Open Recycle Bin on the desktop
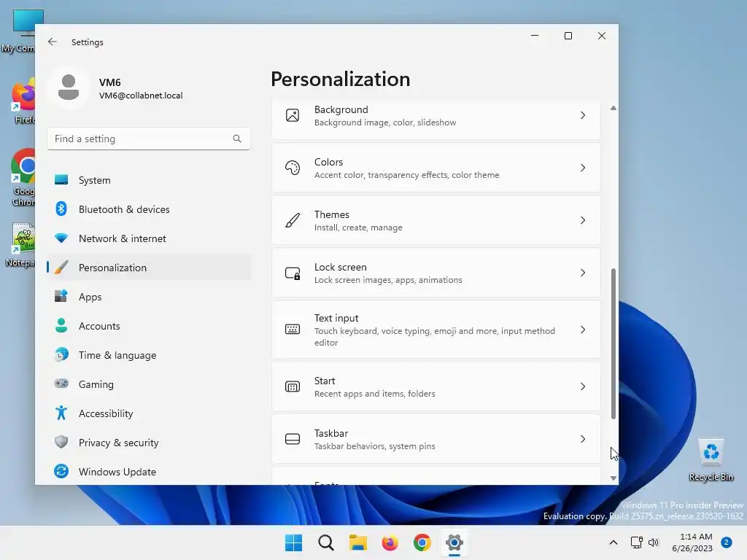747x560 pixels. pos(711,460)
